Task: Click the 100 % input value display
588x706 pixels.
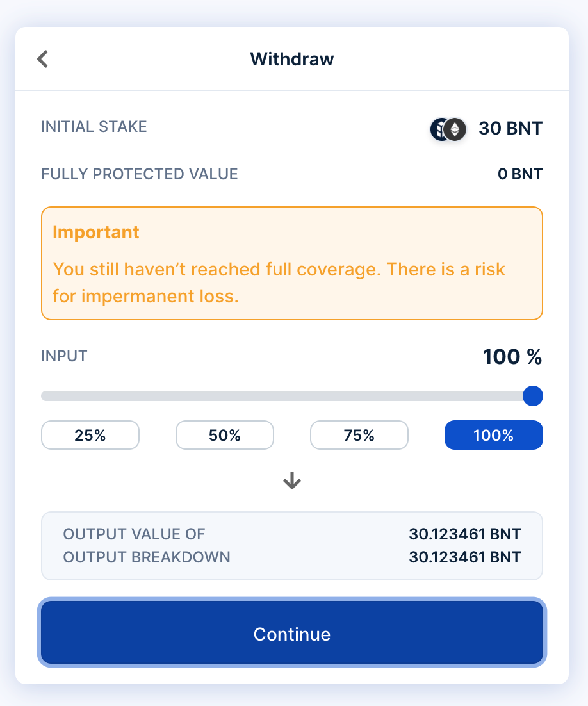Action: (x=512, y=357)
